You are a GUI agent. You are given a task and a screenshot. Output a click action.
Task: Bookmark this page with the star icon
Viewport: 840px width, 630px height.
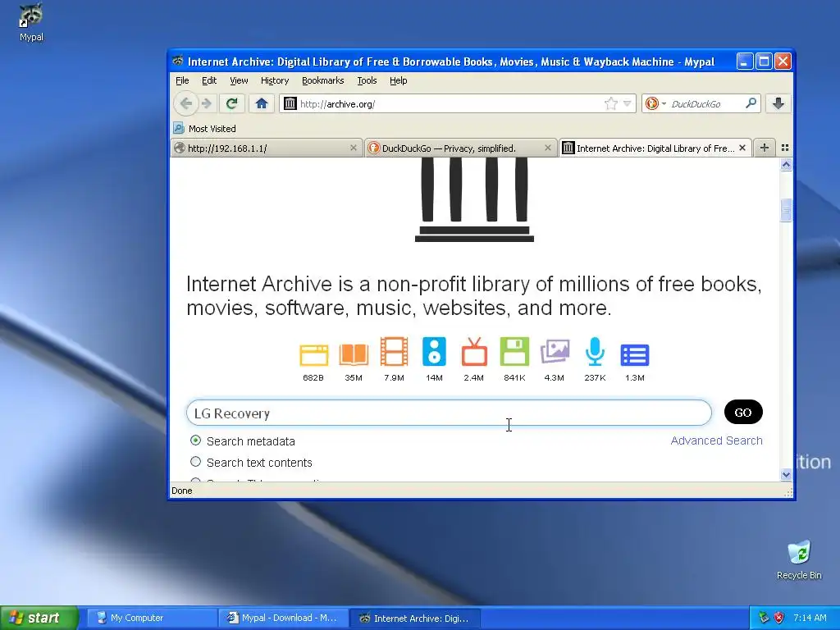610,104
